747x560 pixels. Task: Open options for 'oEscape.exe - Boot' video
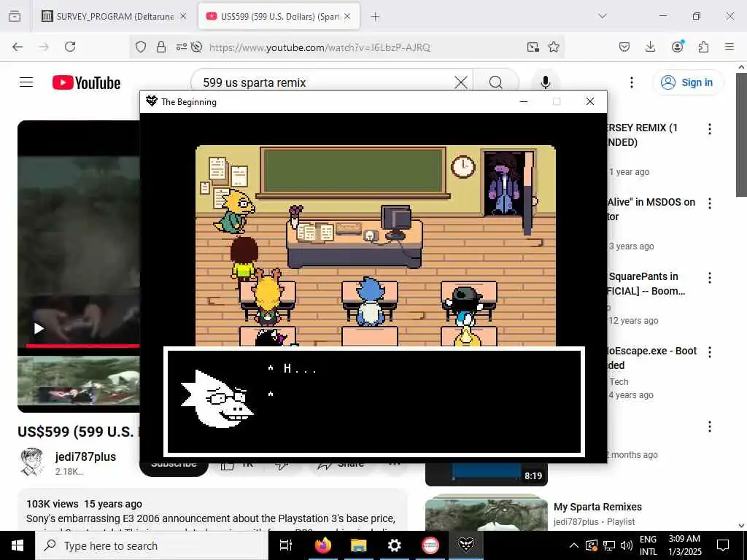pyautogui.click(x=710, y=352)
